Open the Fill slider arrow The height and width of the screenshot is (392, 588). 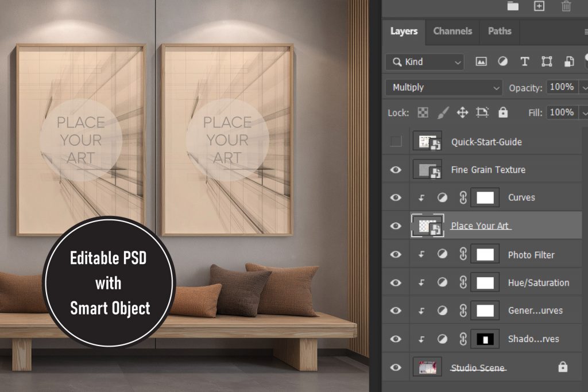pyautogui.click(x=584, y=113)
